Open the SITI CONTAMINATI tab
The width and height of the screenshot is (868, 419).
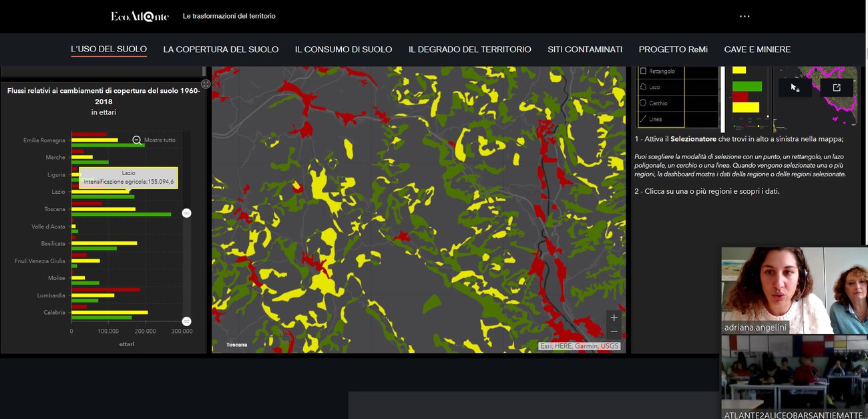pyautogui.click(x=585, y=49)
